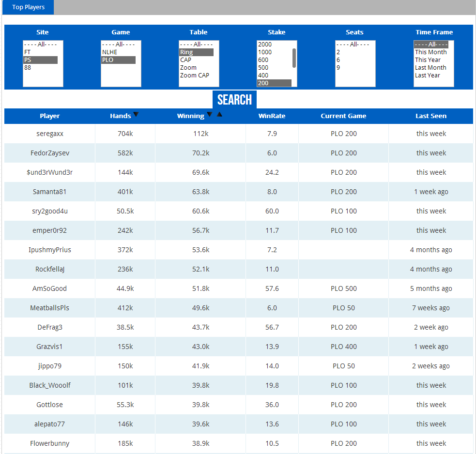Screen dimensions: 476x454
Task: Select 400 in the Stake list
Action: pyautogui.click(x=275, y=75)
